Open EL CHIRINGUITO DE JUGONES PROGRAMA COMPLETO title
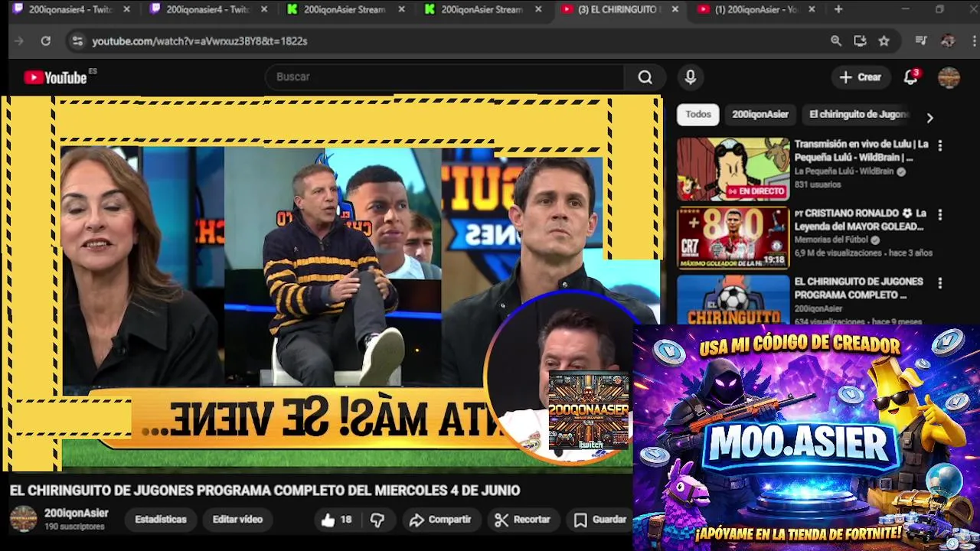The height and width of the screenshot is (551, 980). [858, 289]
